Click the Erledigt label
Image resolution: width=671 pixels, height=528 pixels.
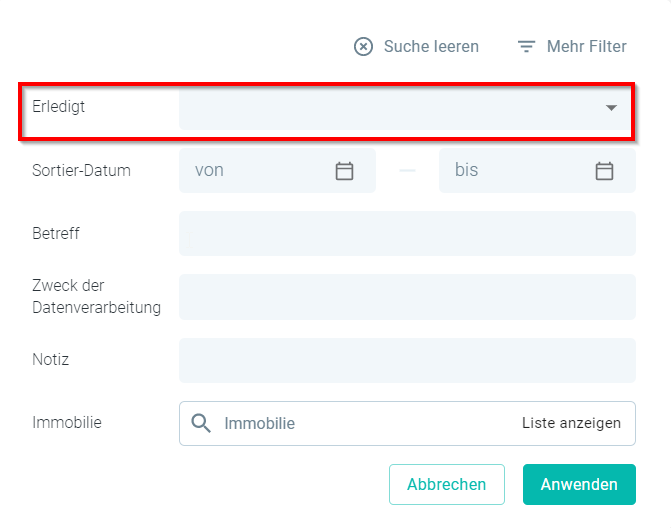tap(59, 107)
